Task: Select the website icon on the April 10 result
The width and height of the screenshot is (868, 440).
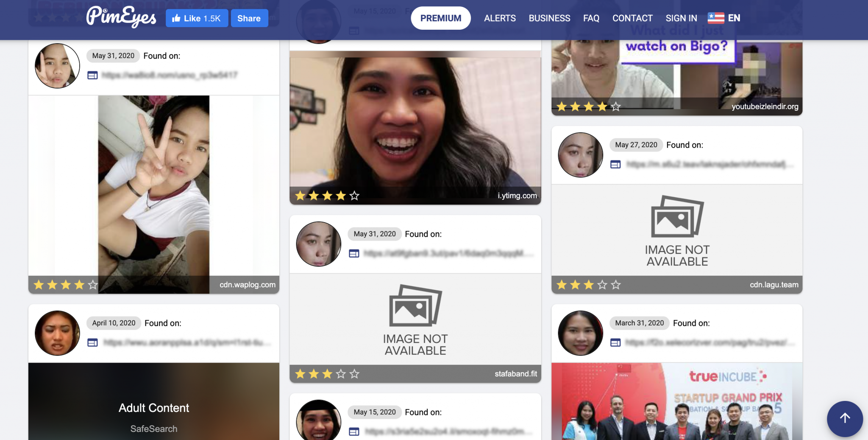Action: (x=92, y=342)
